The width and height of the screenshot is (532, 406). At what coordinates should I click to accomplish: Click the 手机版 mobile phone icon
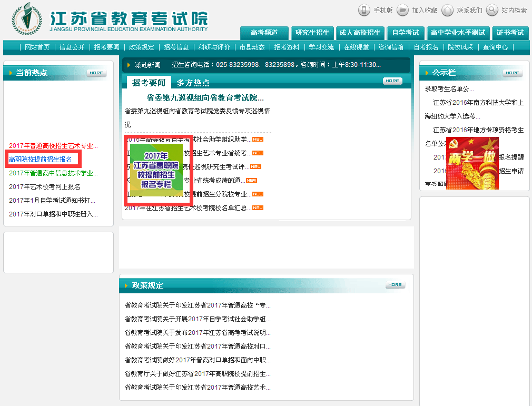(x=364, y=10)
